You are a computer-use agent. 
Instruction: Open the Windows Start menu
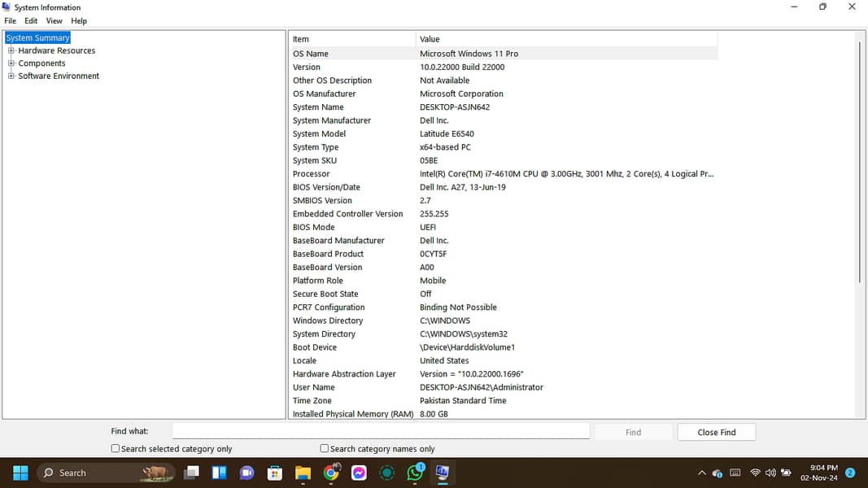click(20, 473)
